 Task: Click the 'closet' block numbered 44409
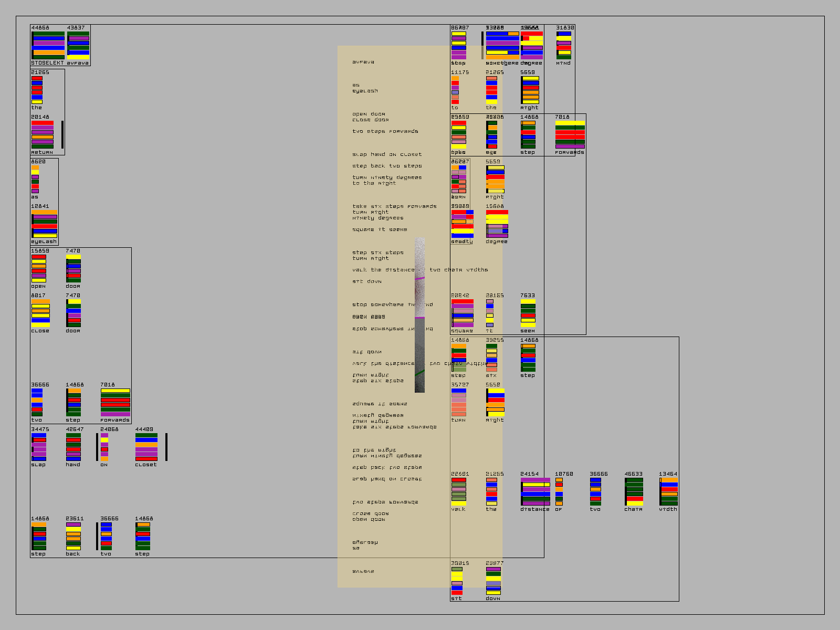tap(146, 447)
